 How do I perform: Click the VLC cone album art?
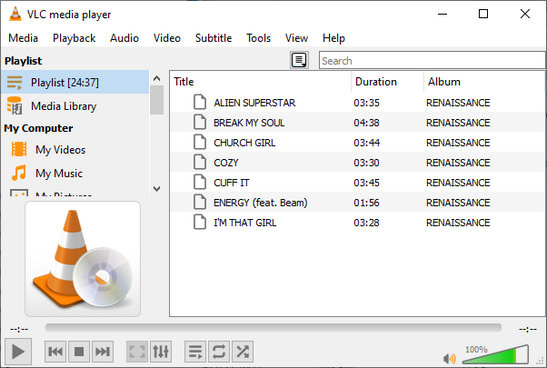[x=83, y=259]
